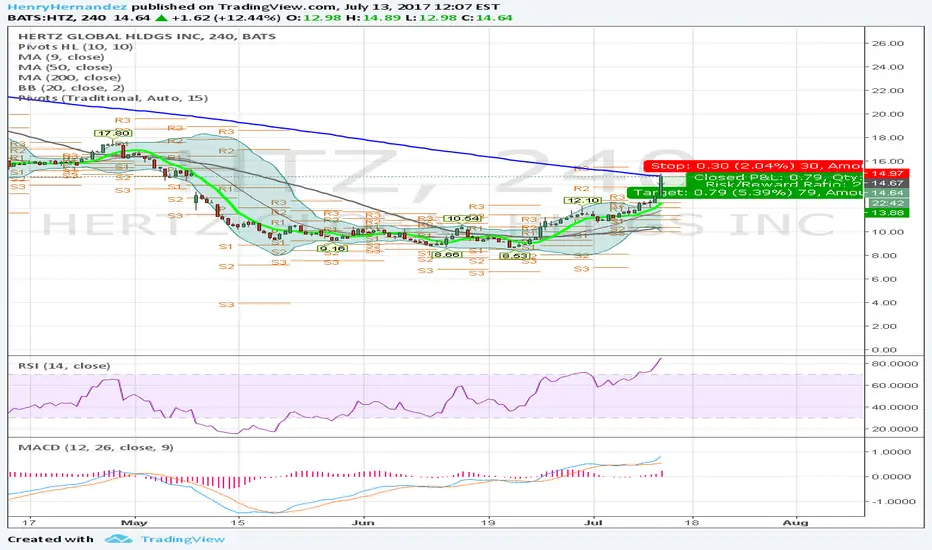Select 'Pivots (Traditional, Auto, 15)' indicator label
932x550 pixels.
tap(113, 98)
